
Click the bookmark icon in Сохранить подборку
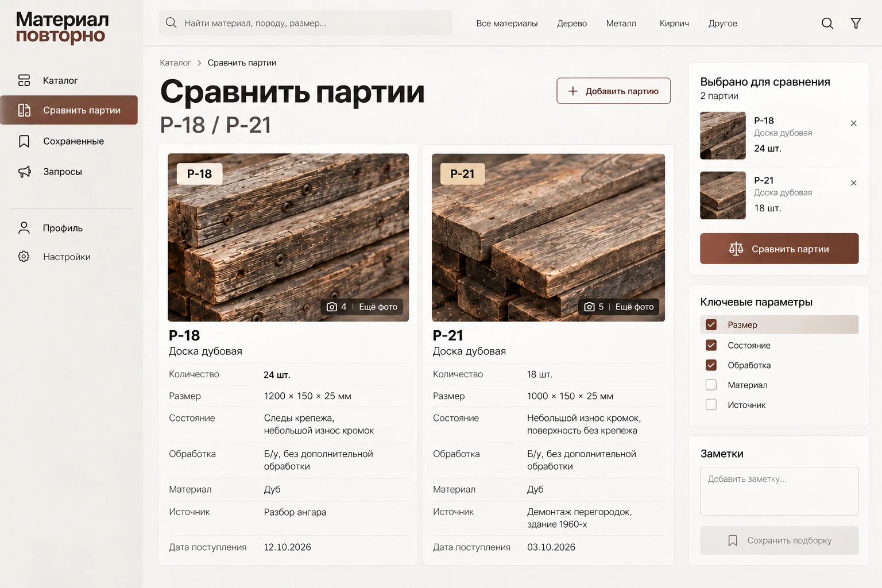tap(733, 540)
